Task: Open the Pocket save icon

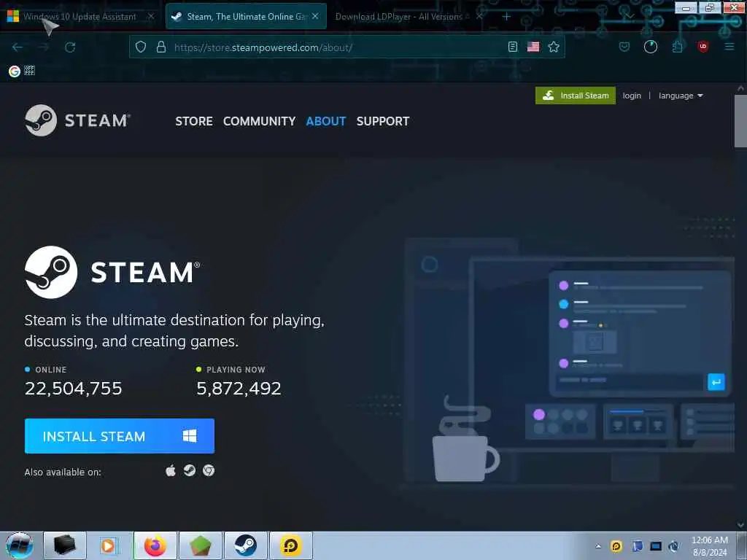Action: (624, 47)
